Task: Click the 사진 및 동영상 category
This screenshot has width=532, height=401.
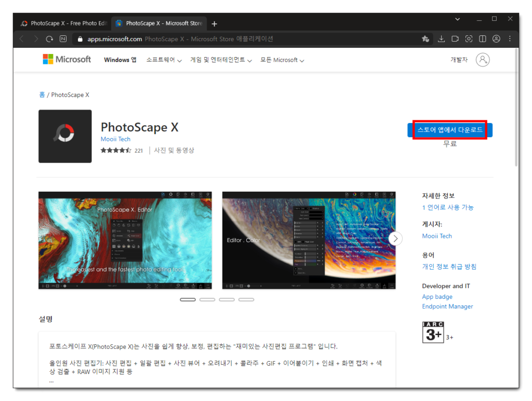Action: point(174,150)
